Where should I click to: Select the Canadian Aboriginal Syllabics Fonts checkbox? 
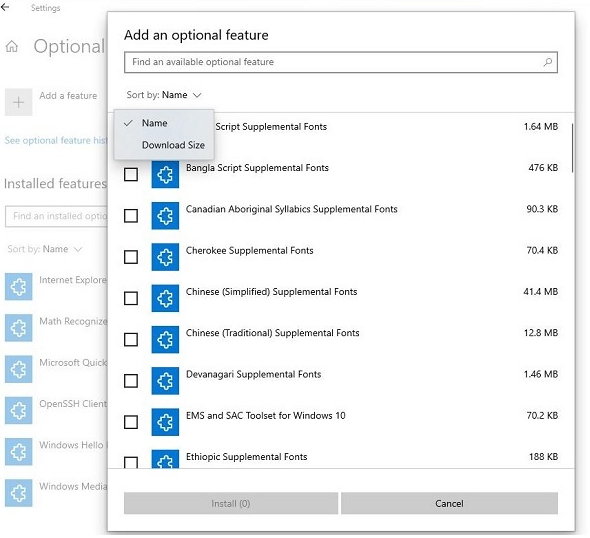tap(131, 216)
